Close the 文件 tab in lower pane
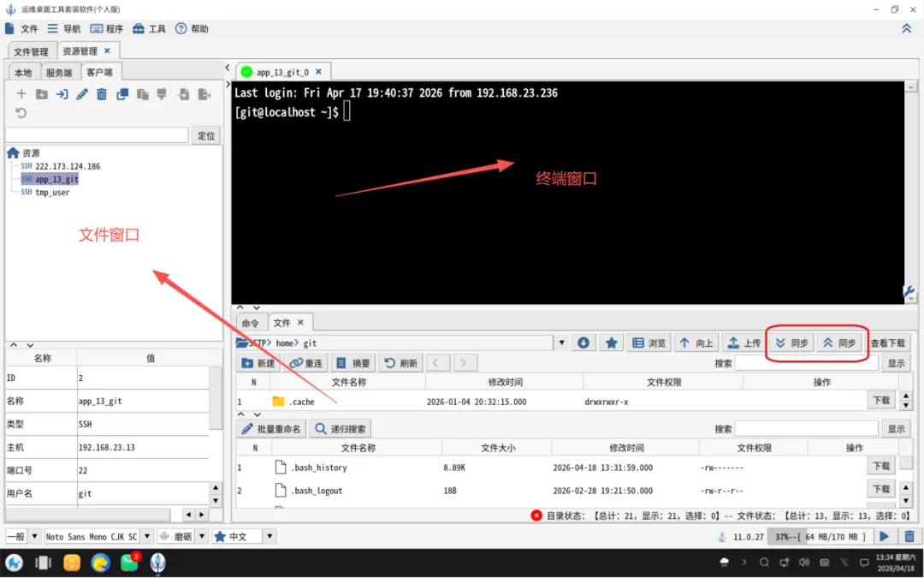Image resolution: width=924 pixels, height=578 pixels. click(300, 322)
